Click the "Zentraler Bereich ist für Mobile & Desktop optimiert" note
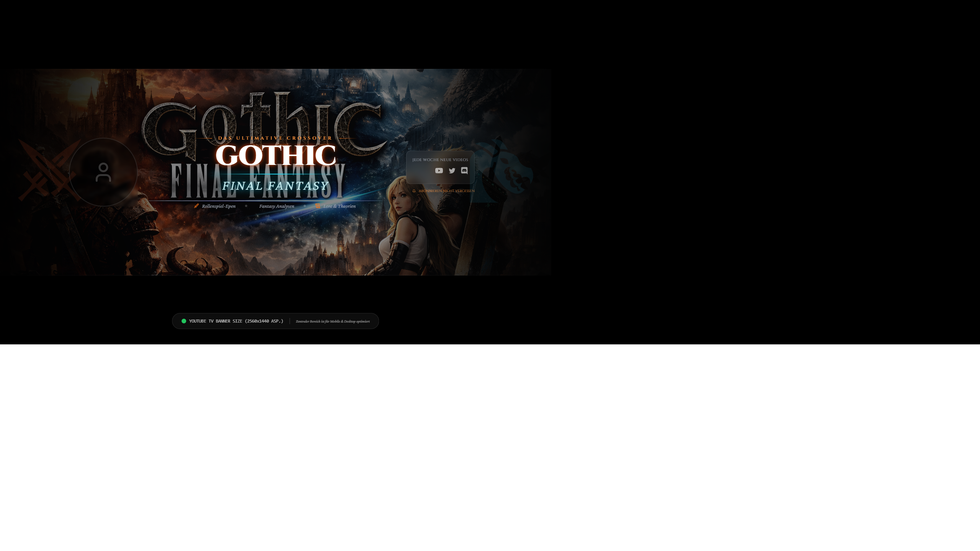 click(333, 321)
